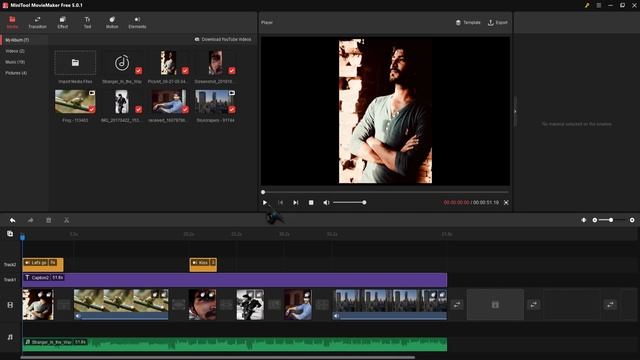This screenshot has height=360, width=640.
Task: Enter full screen preview
Action: [506, 202]
